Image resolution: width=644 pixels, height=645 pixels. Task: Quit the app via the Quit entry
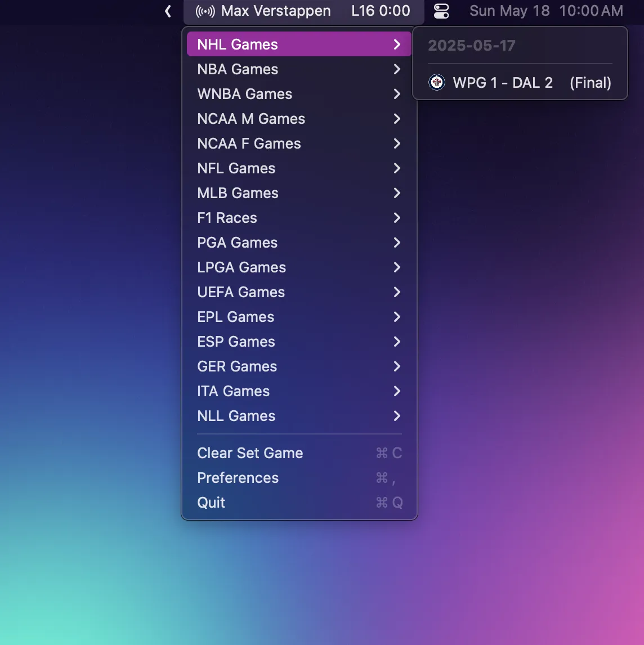tap(211, 503)
